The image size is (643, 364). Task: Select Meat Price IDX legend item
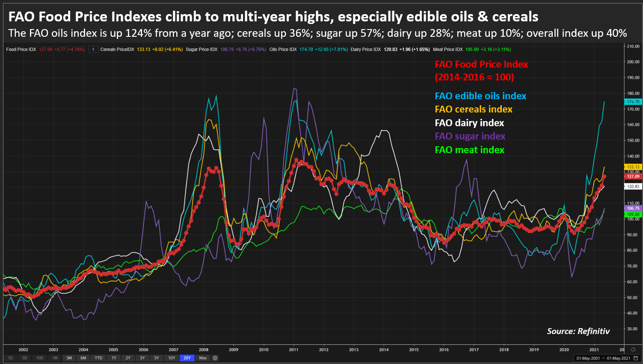click(x=447, y=50)
